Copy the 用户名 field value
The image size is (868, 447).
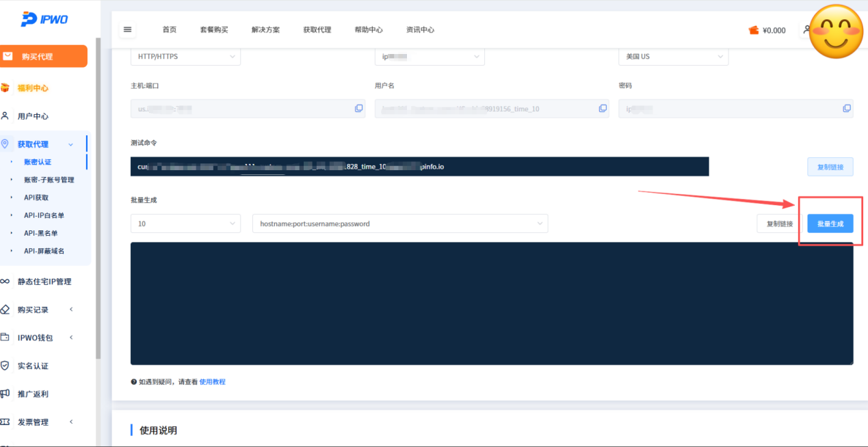pos(603,109)
